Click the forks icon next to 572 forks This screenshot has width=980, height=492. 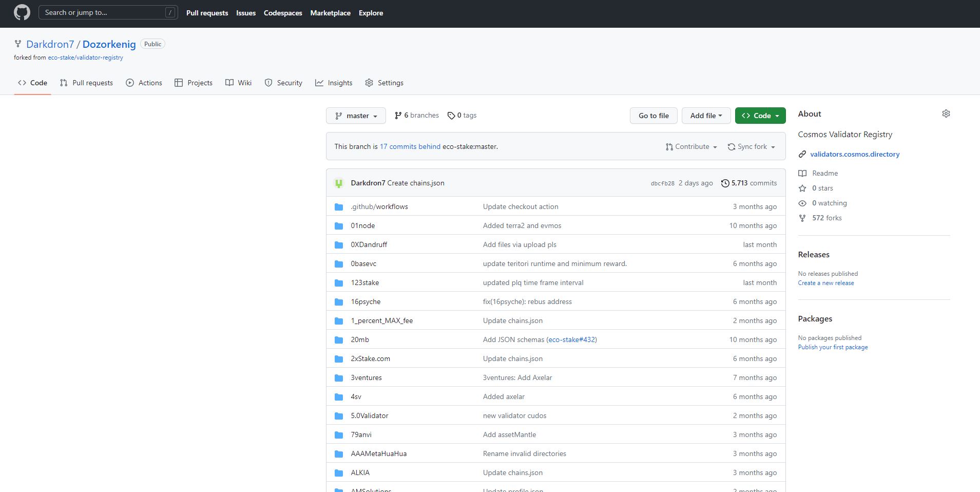802,218
